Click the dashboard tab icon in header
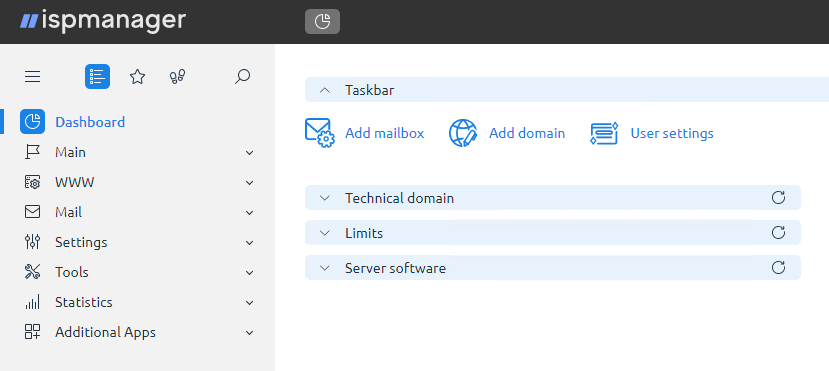The image size is (829, 371). pyautogui.click(x=323, y=22)
